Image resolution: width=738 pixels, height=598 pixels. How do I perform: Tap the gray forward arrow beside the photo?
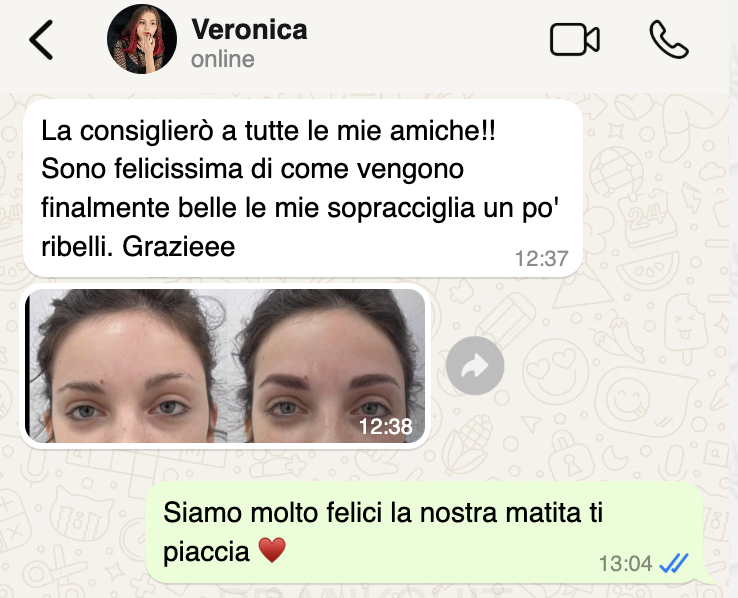coord(475,366)
